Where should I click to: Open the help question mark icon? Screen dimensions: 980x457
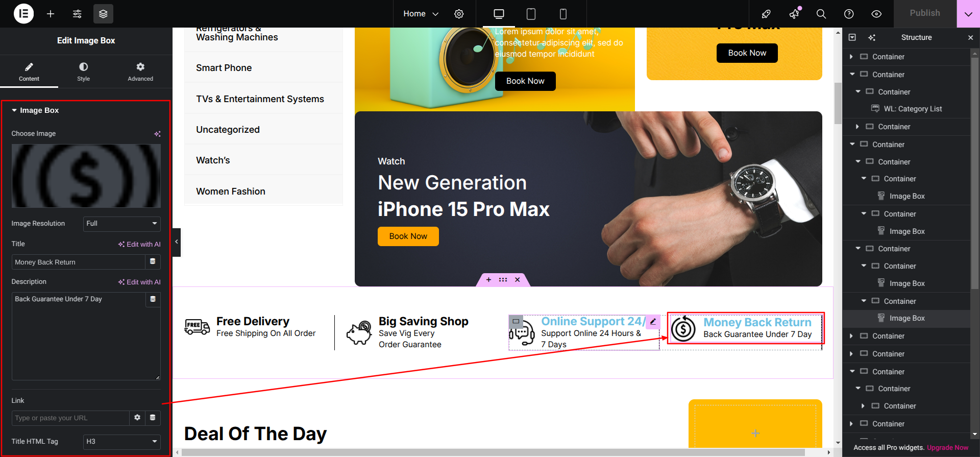pyautogui.click(x=849, y=14)
